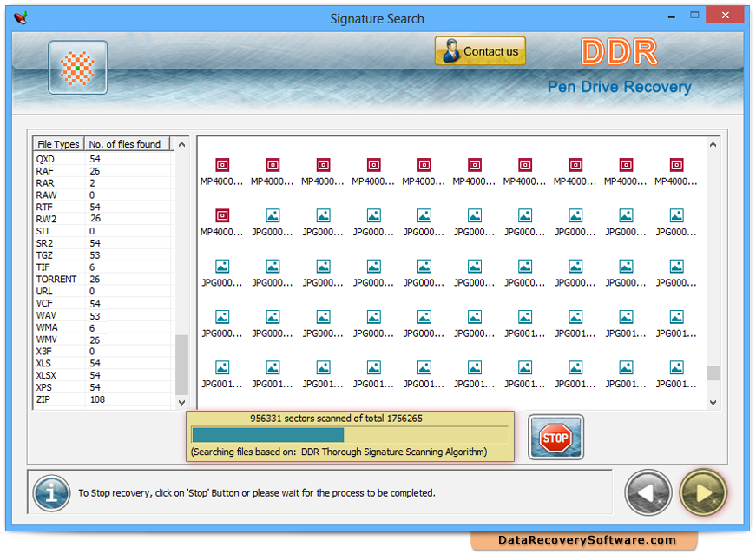
Task: Select the URL file type row
Action: [103, 291]
